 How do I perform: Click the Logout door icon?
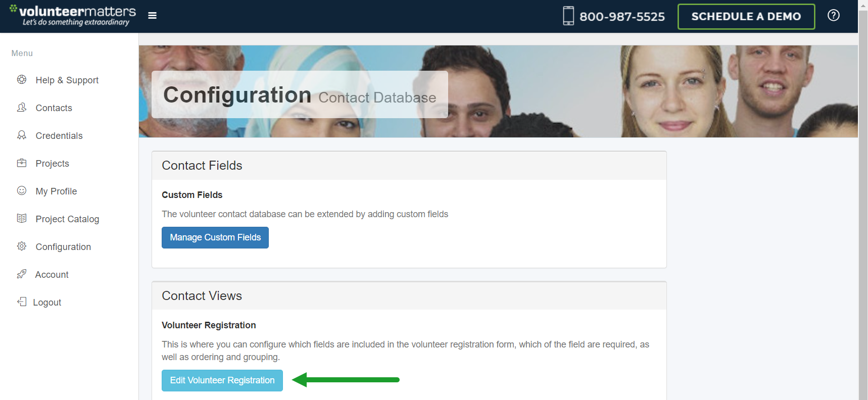click(22, 302)
